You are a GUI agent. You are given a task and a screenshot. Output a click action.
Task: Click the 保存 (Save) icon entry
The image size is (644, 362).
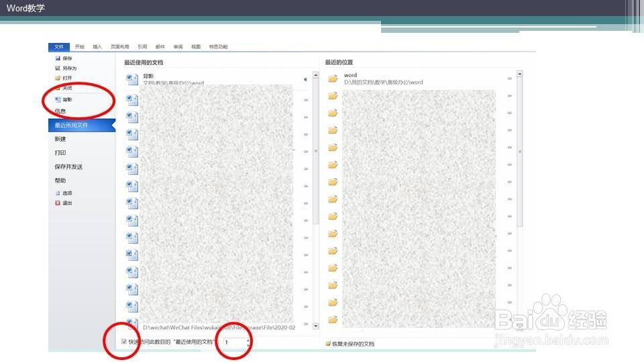tap(64, 58)
